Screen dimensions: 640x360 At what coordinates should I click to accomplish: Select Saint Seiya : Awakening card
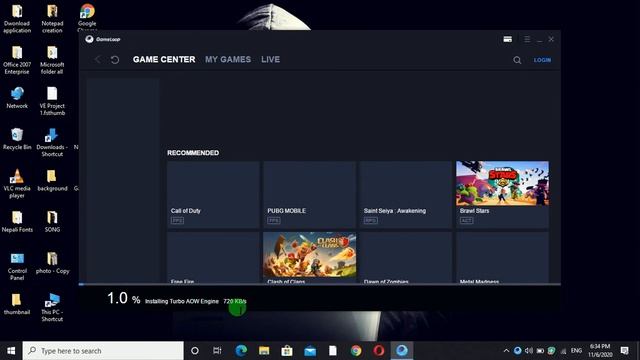(406, 194)
